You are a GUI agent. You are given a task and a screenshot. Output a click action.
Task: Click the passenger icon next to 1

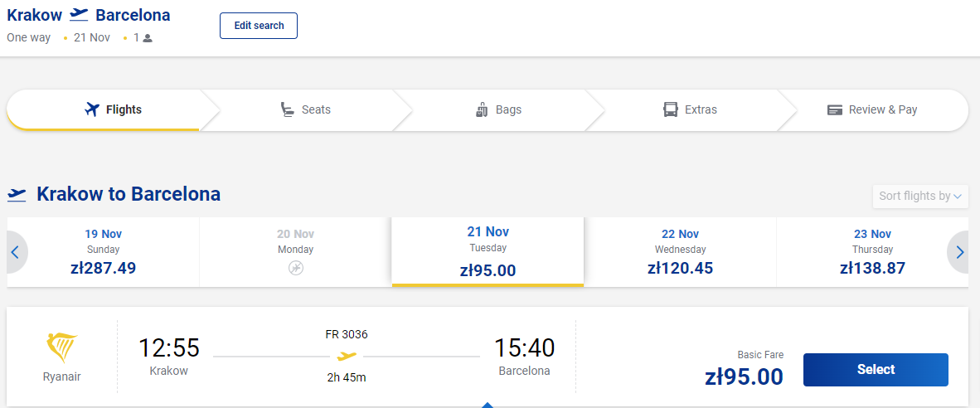(x=148, y=38)
